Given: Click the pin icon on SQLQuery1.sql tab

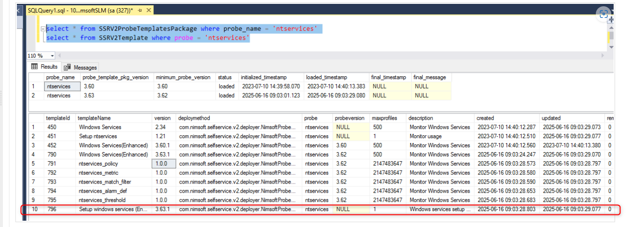Looking at the screenshot, I should point(141,10).
